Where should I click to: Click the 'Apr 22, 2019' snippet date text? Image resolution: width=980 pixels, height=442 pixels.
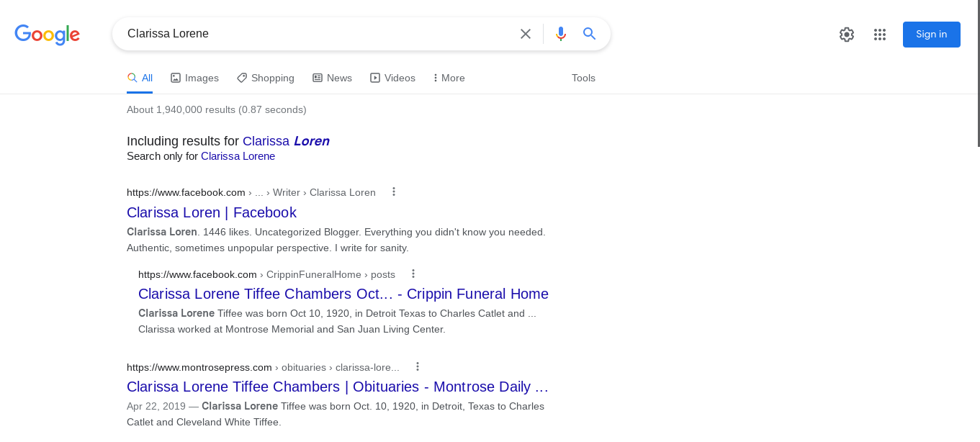(156, 406)
